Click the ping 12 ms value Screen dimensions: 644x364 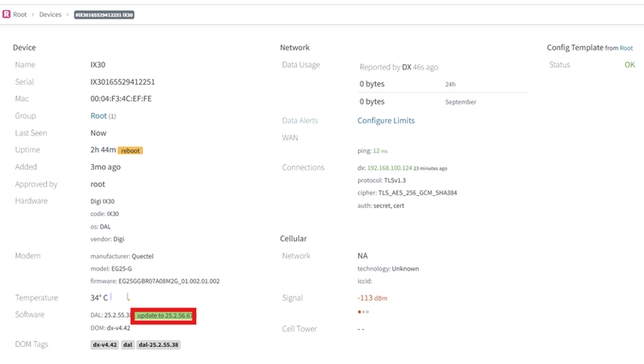pos(373,151)
